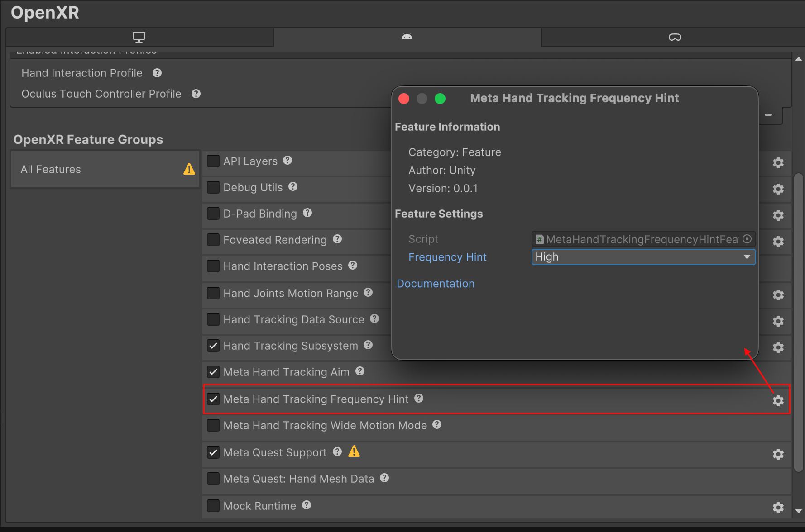
Task: Click the scroll down arrow of the panel
Action: pos(799,511)
